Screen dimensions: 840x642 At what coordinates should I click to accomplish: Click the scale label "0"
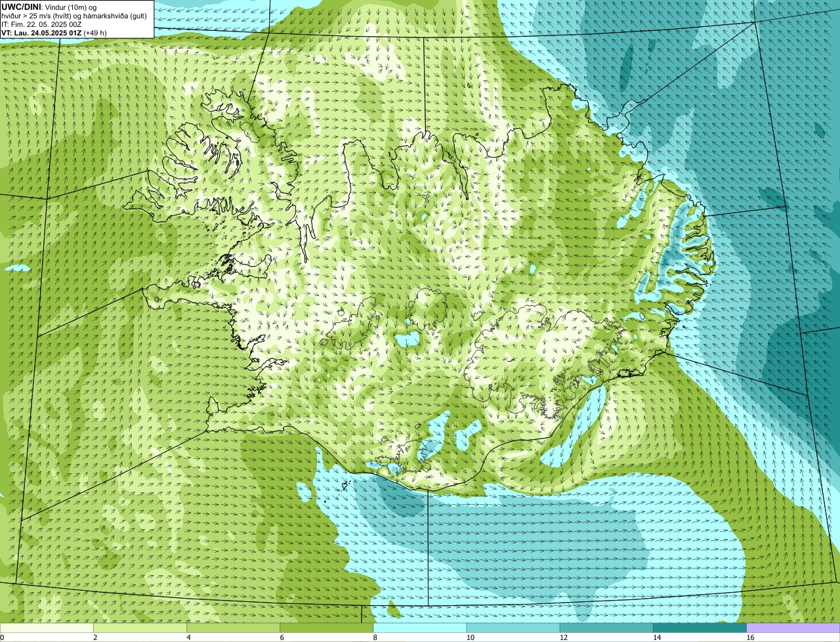coord(2,637)
